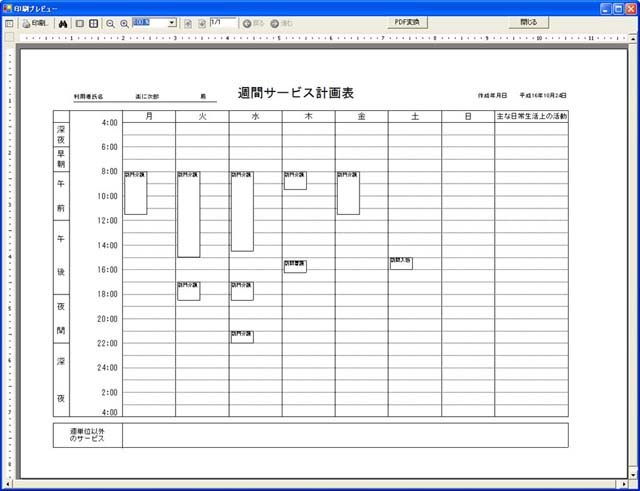The height and width of the screenshot is (491, 640).
Task: Click the Monday 8:00 service block
Action: [x=135, y=192]
